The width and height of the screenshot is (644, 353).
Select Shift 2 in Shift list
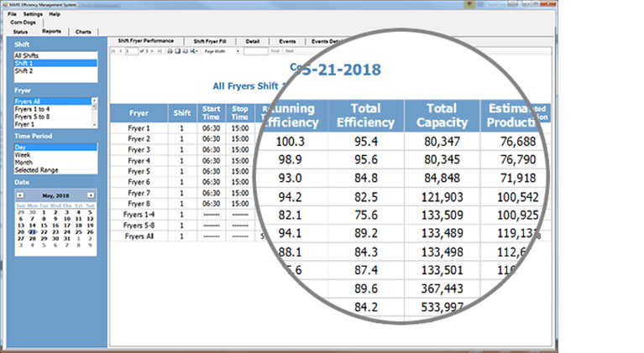coord(24,70)
